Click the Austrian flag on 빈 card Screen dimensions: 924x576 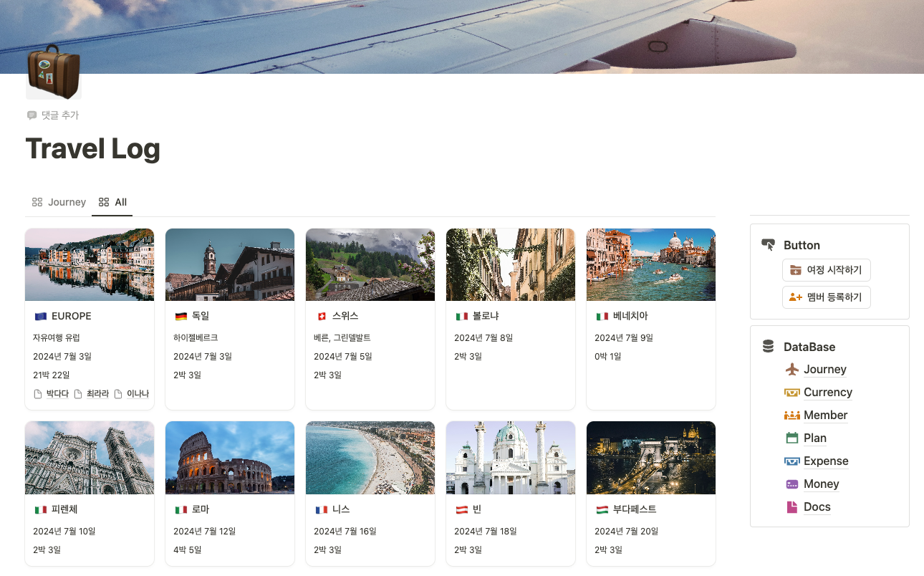[x=461, y=509]
